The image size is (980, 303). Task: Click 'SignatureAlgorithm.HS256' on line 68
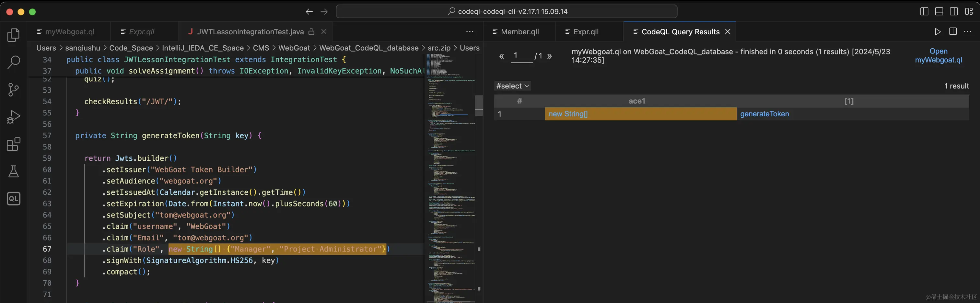click(x=199, y=260)
